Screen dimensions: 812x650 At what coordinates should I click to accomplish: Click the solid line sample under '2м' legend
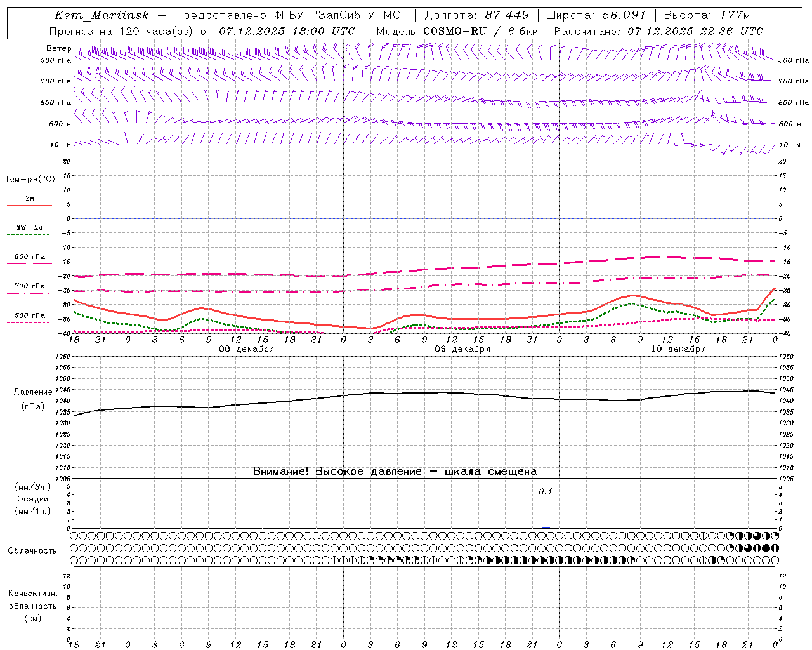pyautogui.click(x=29, y=205)
